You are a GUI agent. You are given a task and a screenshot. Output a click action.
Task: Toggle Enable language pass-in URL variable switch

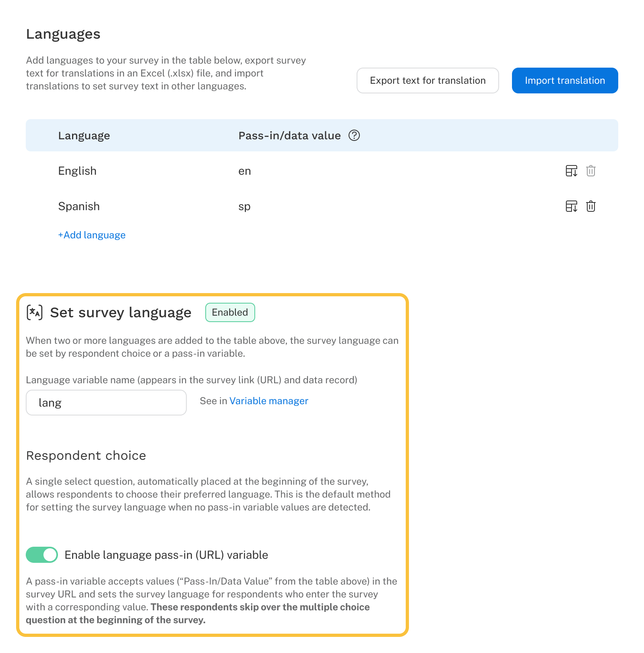coord(42,555)
